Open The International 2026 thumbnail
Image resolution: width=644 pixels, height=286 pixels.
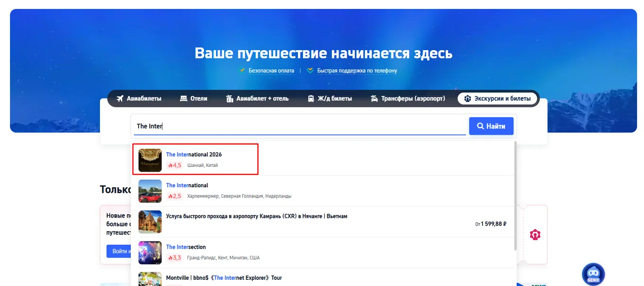point(150,160)
